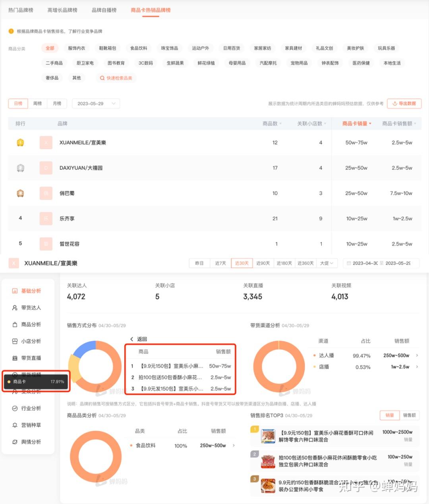This screenshot has width=429, height=504.
Task: Switch to 高增长品牌榜 tab
Action: pos(62,10)
